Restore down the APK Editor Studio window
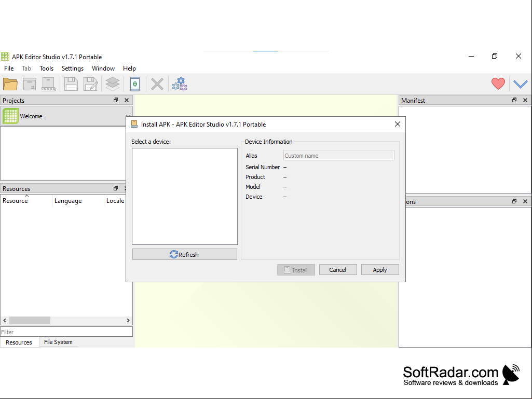The width and height of the screenshot is (532, 399). (495, 57)
